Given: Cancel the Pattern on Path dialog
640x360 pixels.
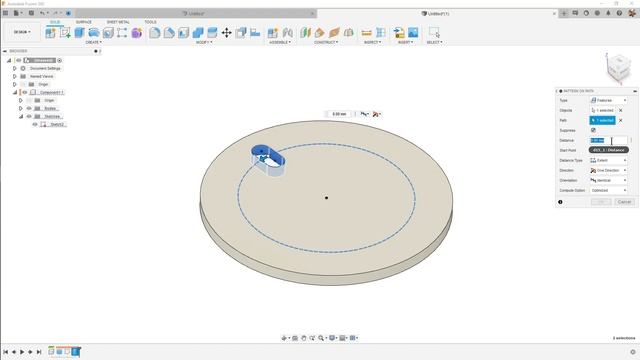Looking at the screenshot, I should pos(624,202).
